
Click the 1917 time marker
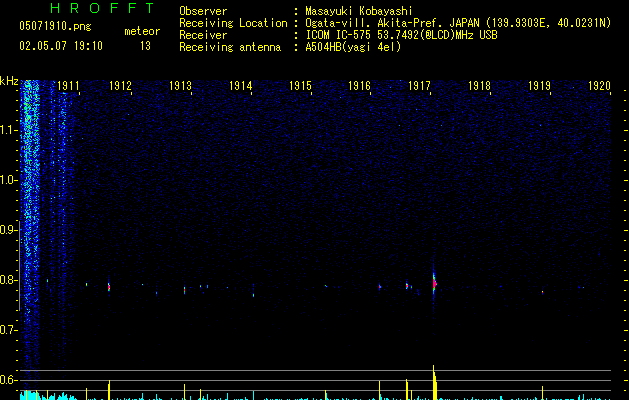click(x=419, y=86)
